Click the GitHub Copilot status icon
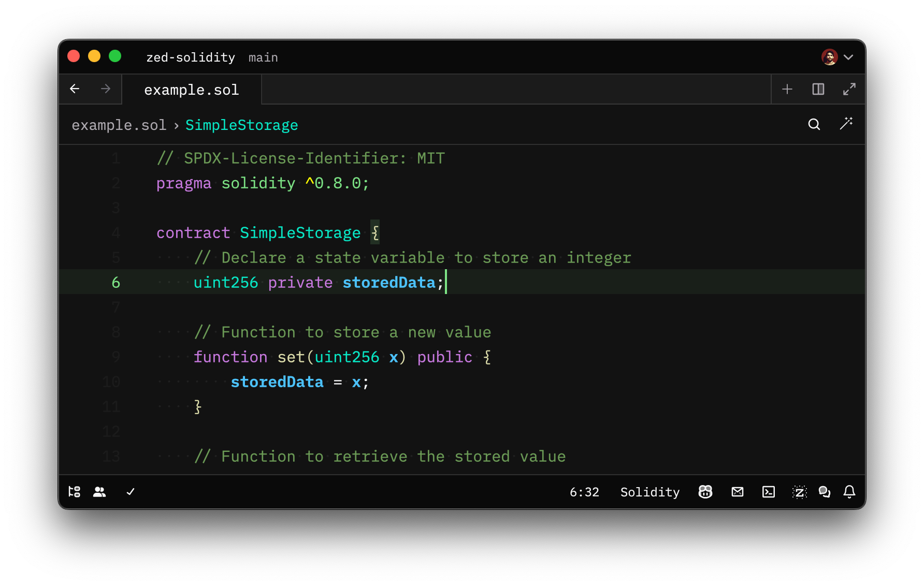The width and height of the screenshot is (924, 586). click(x=705, y=492)
